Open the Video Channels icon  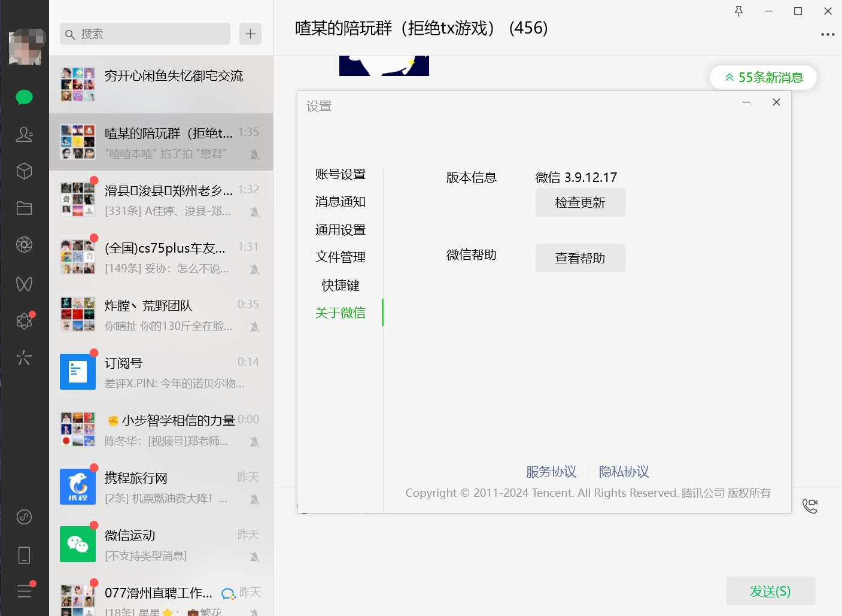[24, 284]
